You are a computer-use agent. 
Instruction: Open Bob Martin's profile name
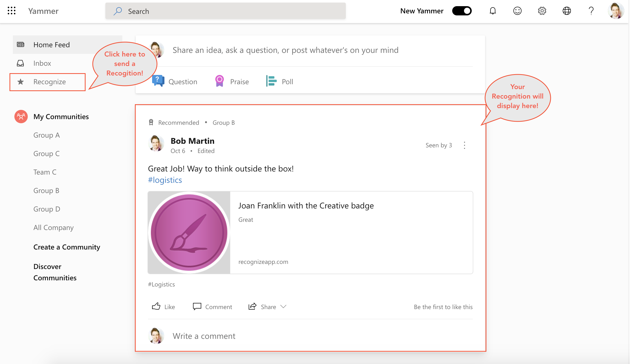pyautogui.click(x=192, y=141)
